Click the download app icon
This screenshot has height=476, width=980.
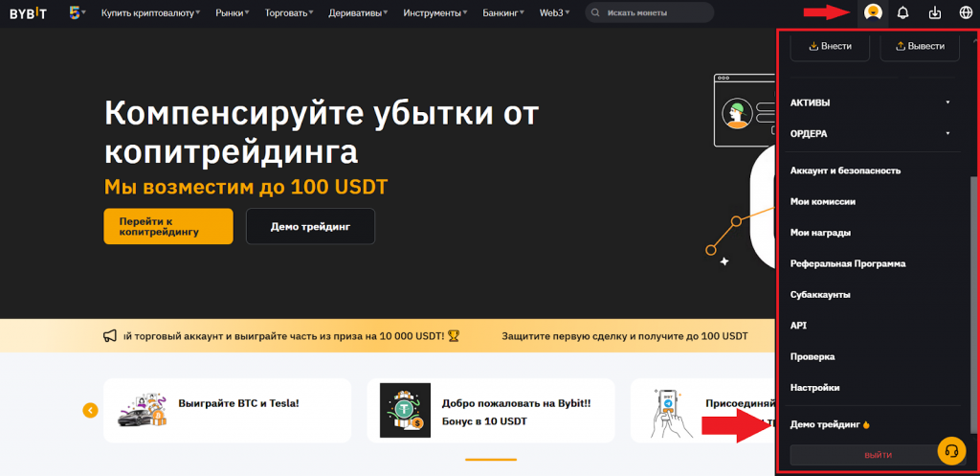click(x=935, y=12)
